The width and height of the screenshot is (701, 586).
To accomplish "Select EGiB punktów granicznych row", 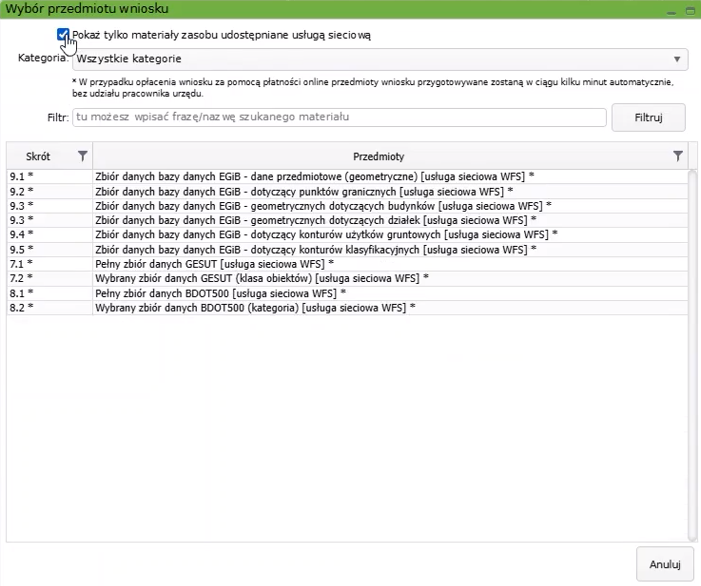I will coord(303,191).
